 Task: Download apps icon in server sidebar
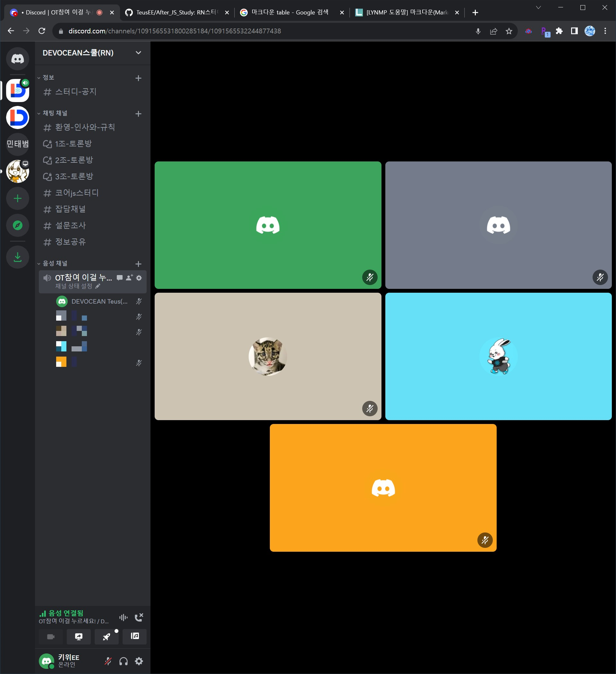coord(18,257)
